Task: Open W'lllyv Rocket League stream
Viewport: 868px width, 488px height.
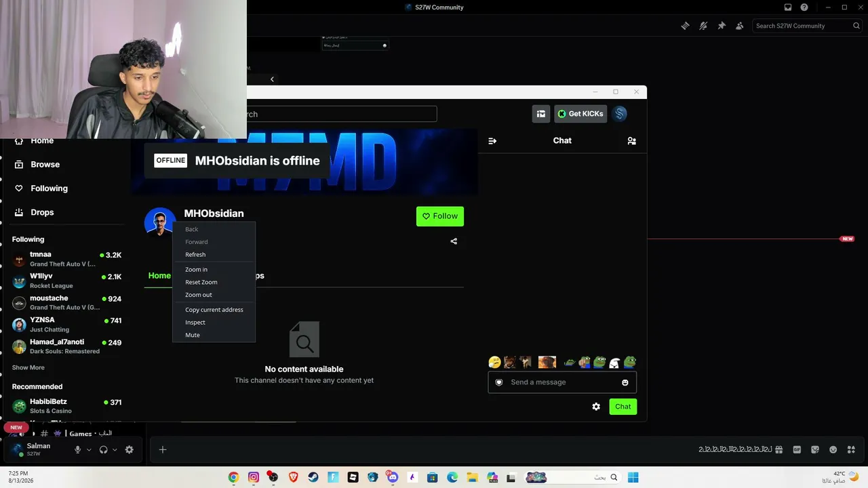Action: tap(66, 281)
